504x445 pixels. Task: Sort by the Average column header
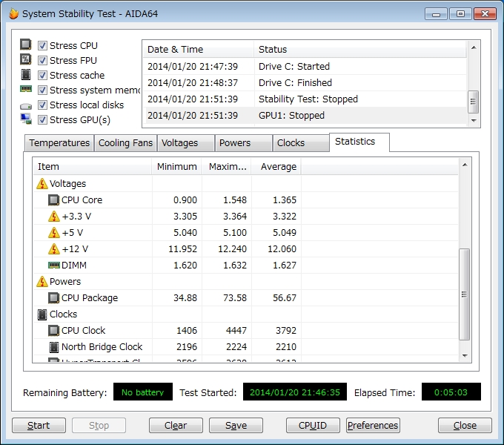coord(278,166)
